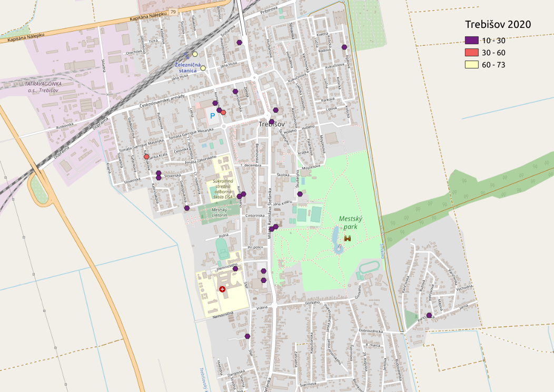Click the yellow hexagon nearest the railway tracks
Screen dimensions: 554x392
pos(195,54)
